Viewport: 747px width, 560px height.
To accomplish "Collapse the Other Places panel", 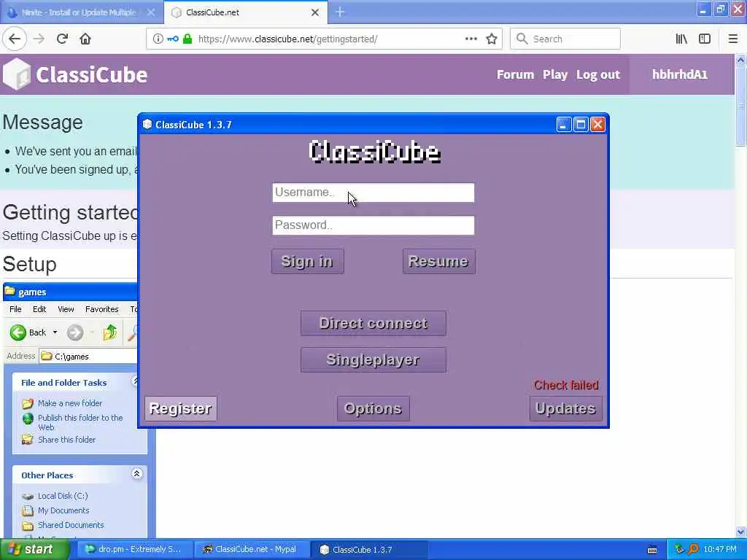I will coord(136,474).
